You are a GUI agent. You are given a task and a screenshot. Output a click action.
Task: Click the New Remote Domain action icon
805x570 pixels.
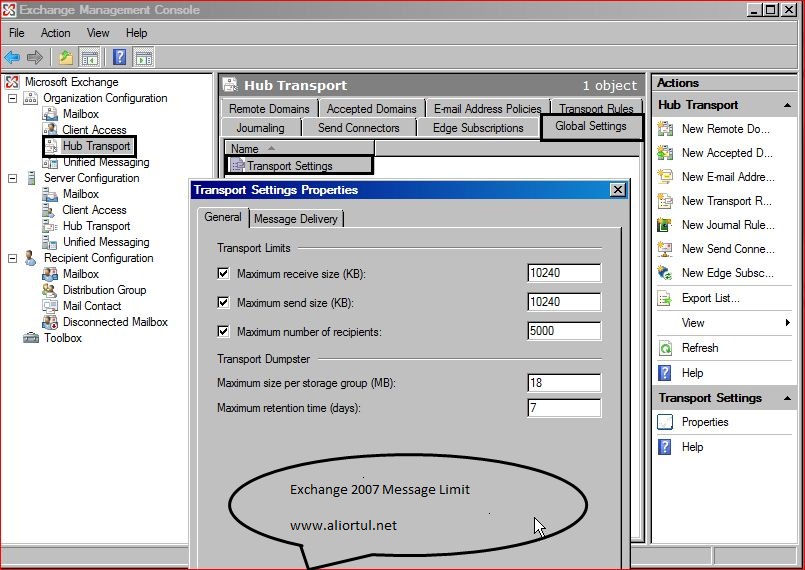(665, 128)
